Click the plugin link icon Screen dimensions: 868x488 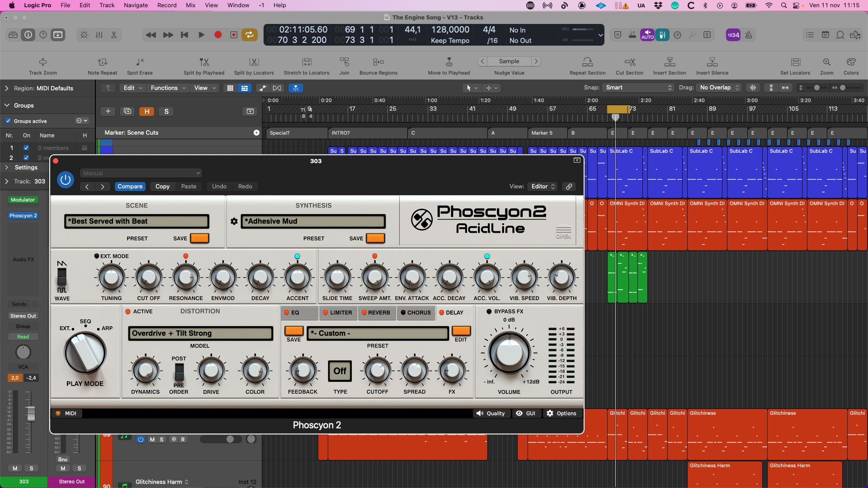[x=569, y=187]
